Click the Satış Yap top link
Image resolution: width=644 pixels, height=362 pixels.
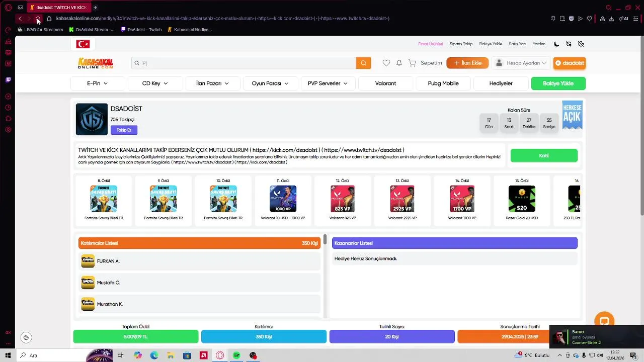(x=517, y=44)
